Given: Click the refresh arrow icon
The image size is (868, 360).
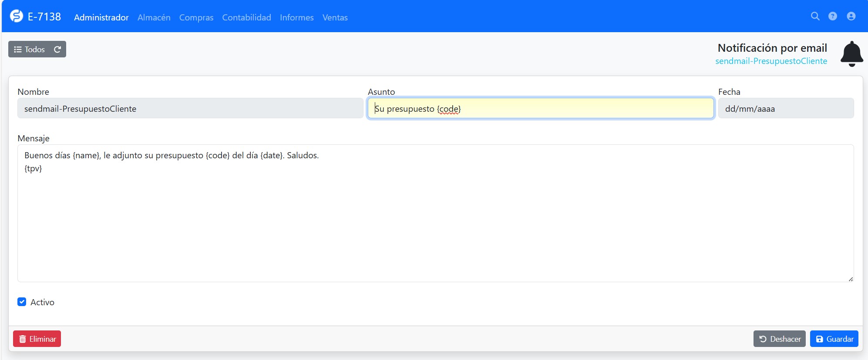Looking at the screenshot, I should pyautogui.click(x=57, y=50).
